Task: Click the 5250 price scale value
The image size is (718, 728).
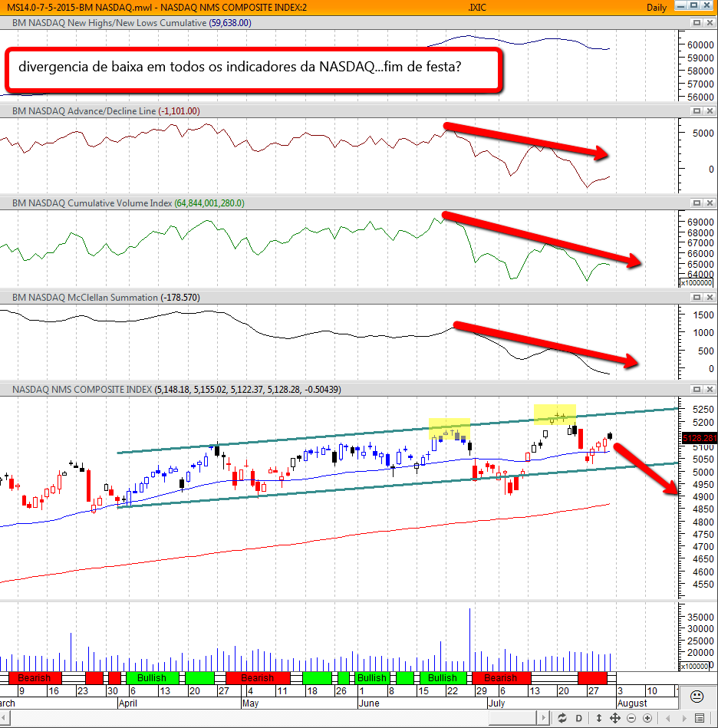Action: 703,409
